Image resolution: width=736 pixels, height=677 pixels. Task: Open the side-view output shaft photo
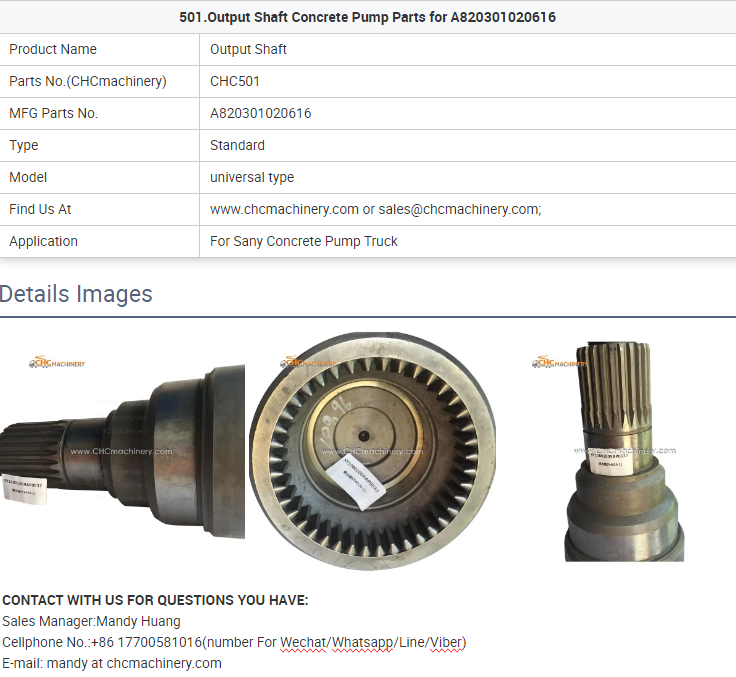123,451
